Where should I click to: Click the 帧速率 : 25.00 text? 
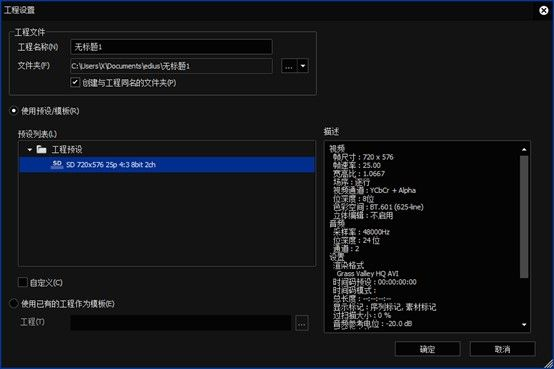[357, 165]
